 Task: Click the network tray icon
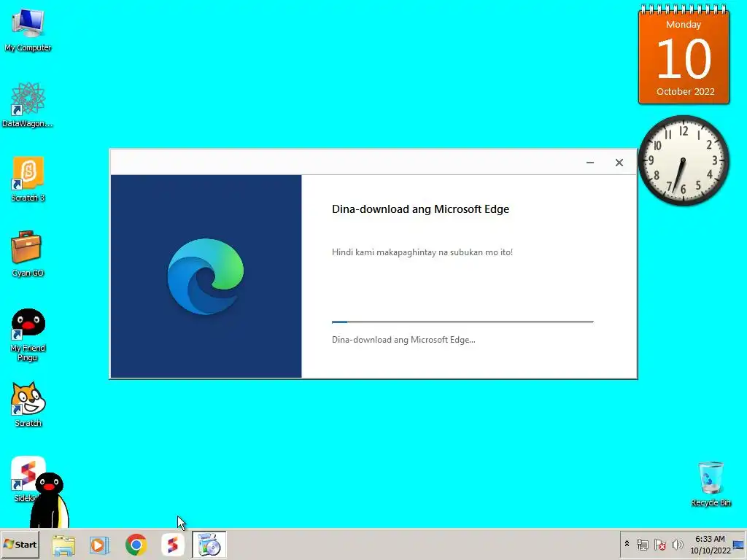pyautogui.click(x=642, y=544)
